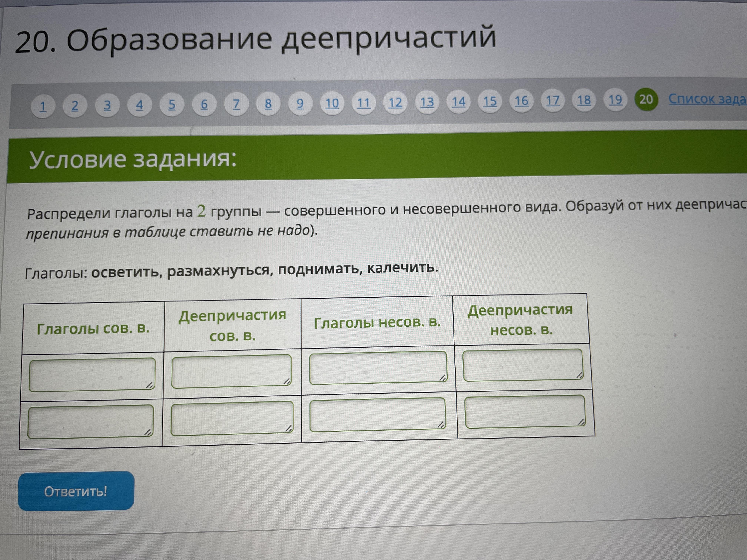This screenshot has height=560, width=747.
Task: Go to task number 12
Action: click(x=395, y=103)
